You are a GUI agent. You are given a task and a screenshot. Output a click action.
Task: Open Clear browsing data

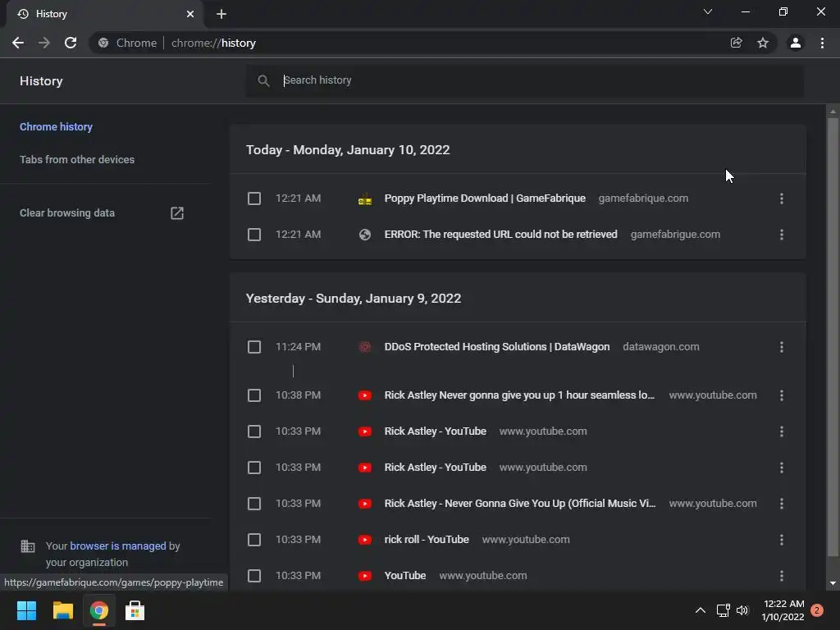(67, 213)
